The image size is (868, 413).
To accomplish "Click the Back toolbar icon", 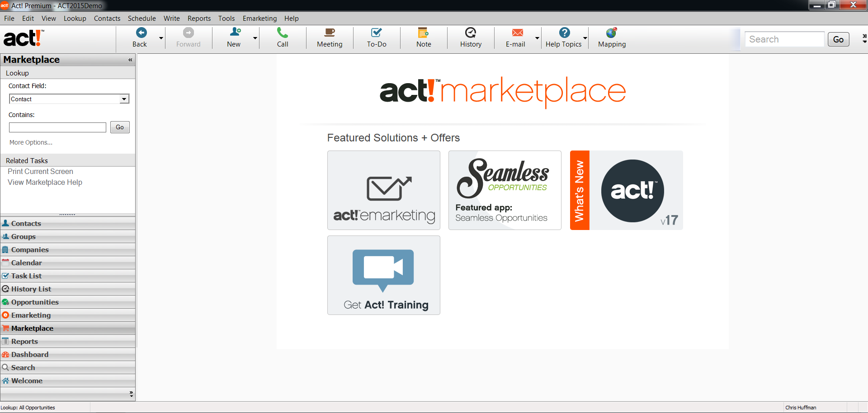I will tap(141, 33).
